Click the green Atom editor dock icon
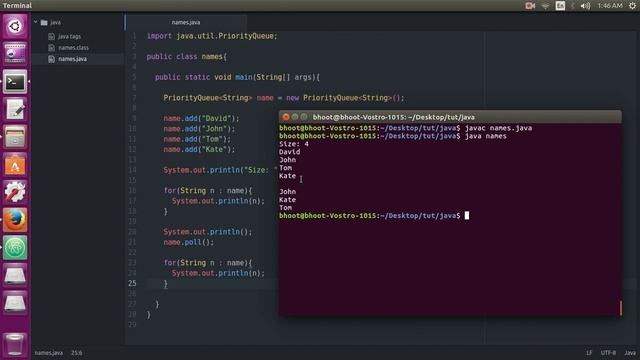The height and width of the screenshot is (360, 640). click(x=15, y=247)
